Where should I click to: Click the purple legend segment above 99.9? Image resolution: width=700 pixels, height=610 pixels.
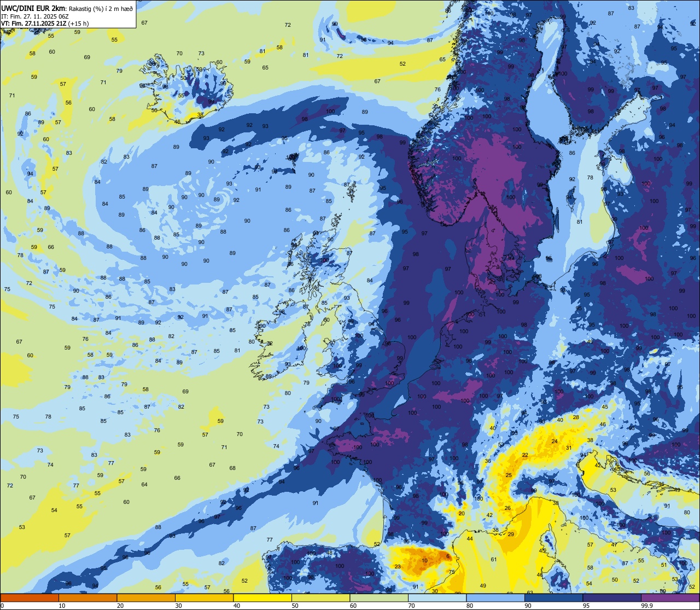point(670,597)
